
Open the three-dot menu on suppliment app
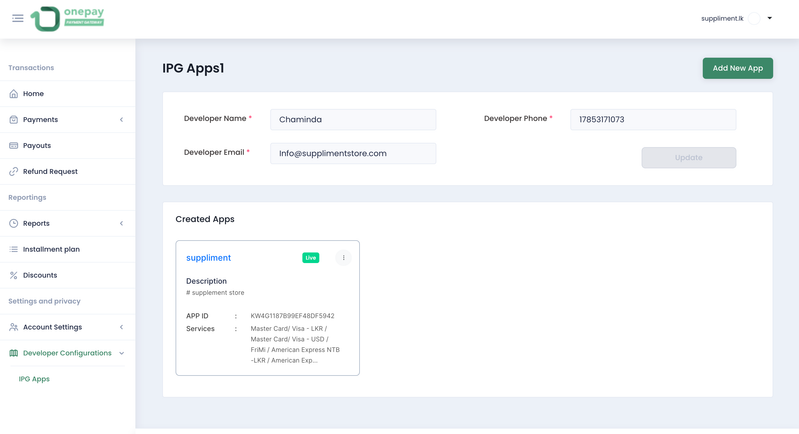(343, 258)
